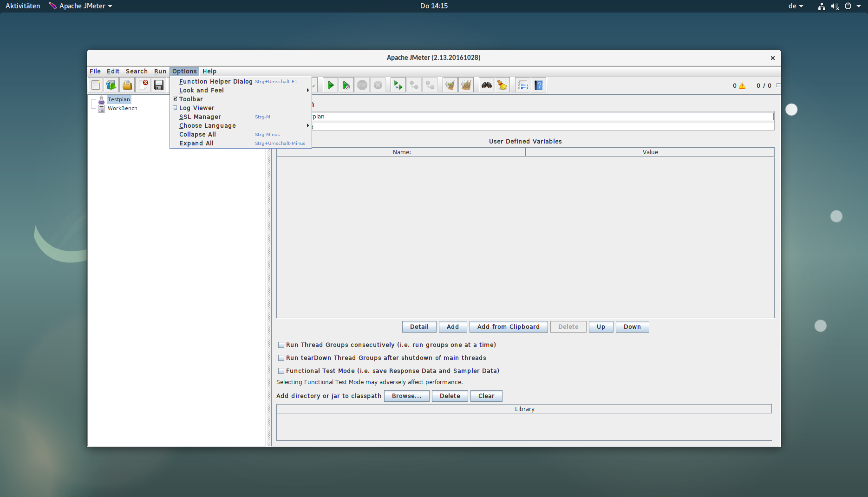Open the Help menu

coord(209,71)
